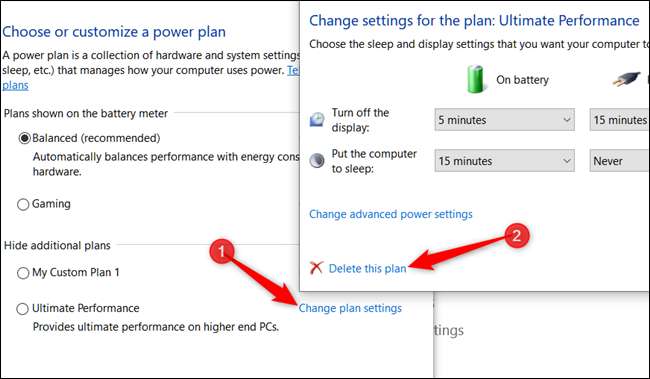Open the 5 minutes display-off battery dropdown
Viewport: 650px width, 379px height.
(504, 120)
